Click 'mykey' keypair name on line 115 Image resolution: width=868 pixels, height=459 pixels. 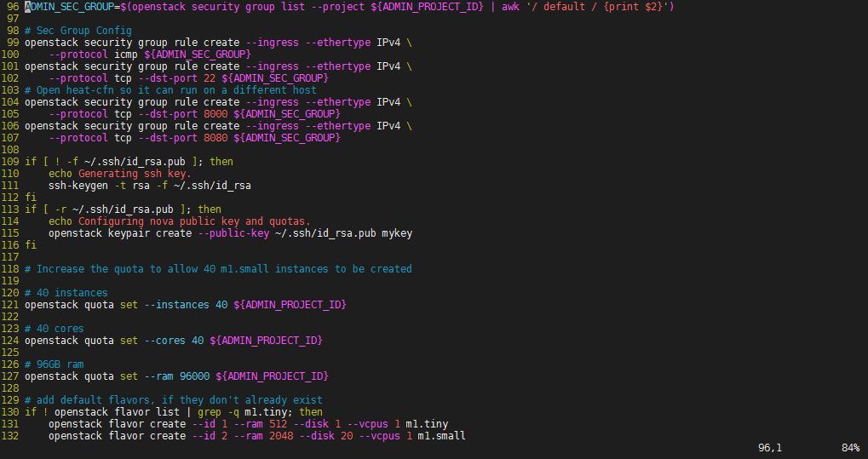[x=397, y=233]
